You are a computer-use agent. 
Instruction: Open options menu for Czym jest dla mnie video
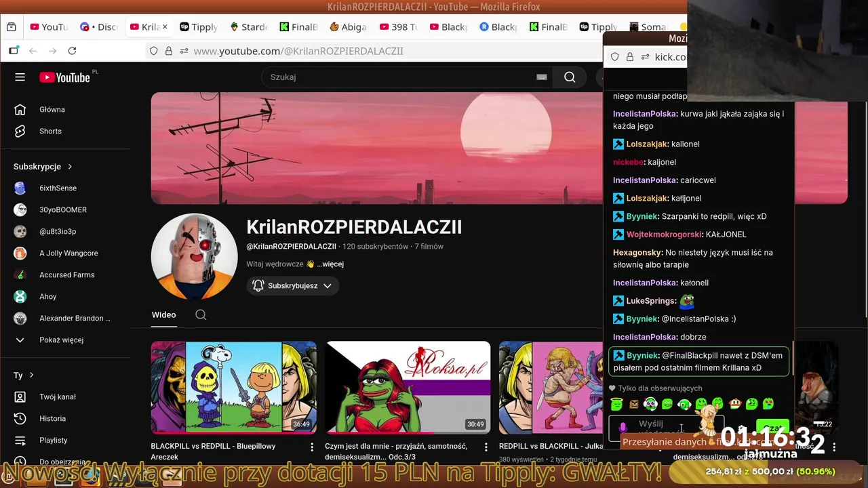coord(486,447)
